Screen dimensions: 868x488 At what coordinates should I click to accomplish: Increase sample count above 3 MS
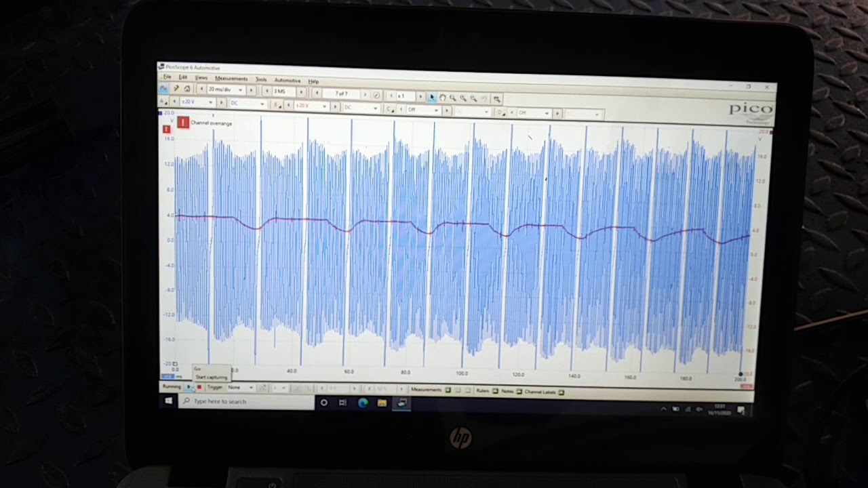301,91
